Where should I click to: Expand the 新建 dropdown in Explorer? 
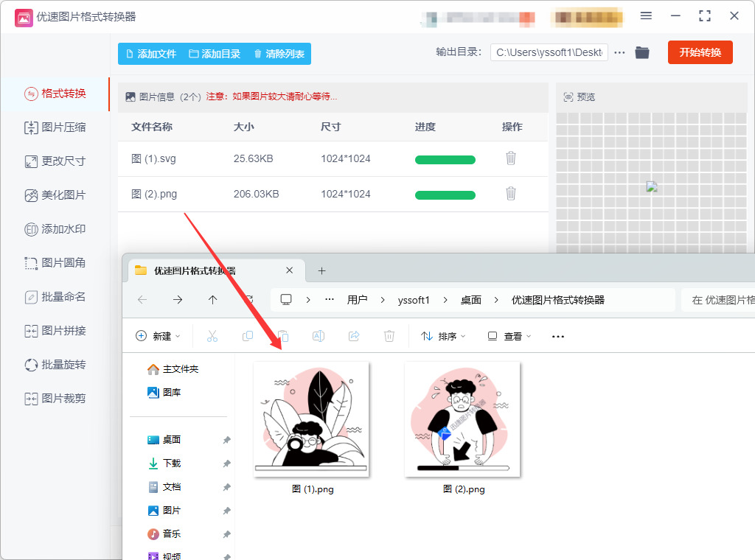(158, 336)
